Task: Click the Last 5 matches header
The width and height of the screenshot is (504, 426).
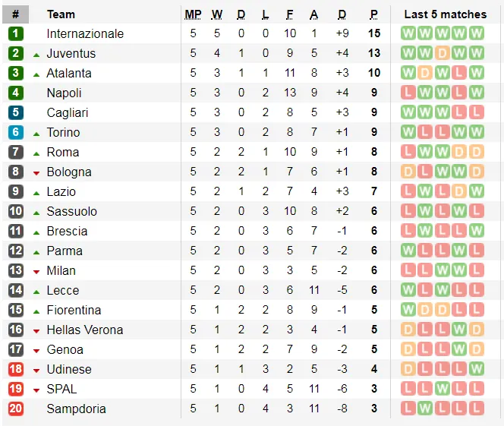Action: [x=445, y=14]
